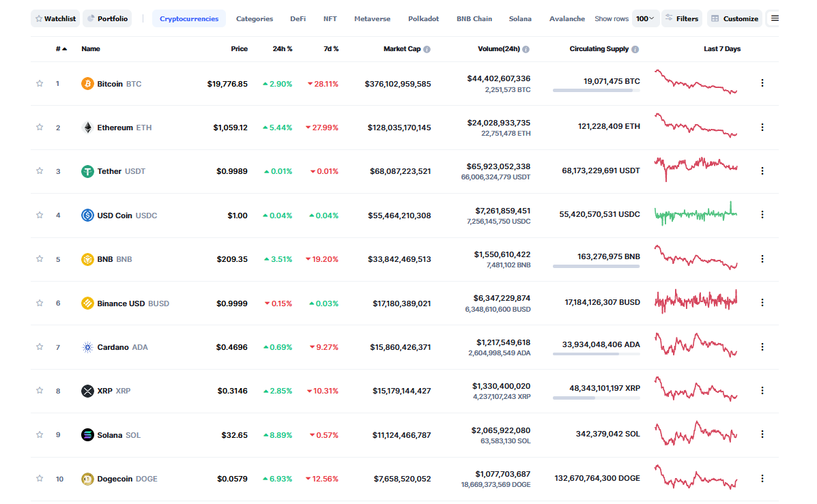817x504 pixels.
Task: Favorite Cardano with its star icon
Action: (x=40, y=347)
